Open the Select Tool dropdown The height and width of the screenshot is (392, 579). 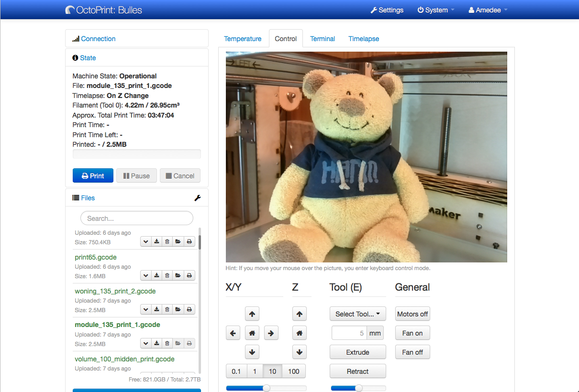(x=357, y=314)
